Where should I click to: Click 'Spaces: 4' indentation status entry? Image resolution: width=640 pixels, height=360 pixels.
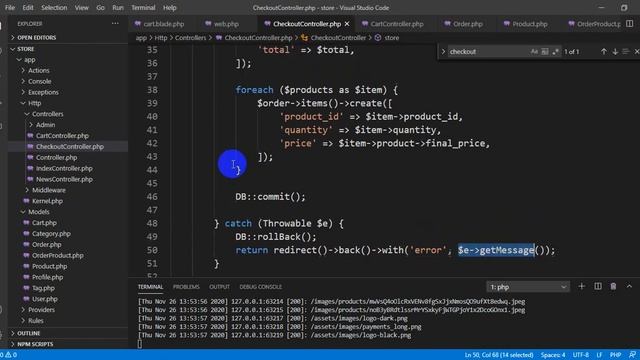point(553,355)
